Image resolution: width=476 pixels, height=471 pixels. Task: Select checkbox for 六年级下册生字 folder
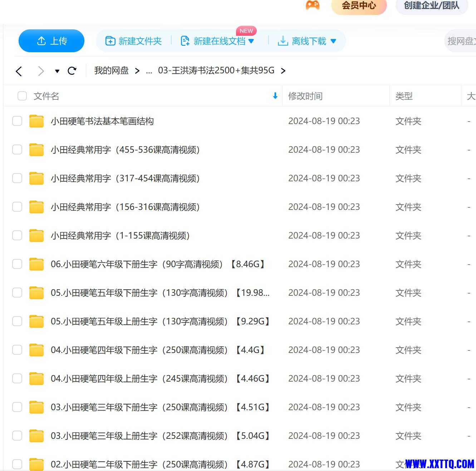coord(17,264)
